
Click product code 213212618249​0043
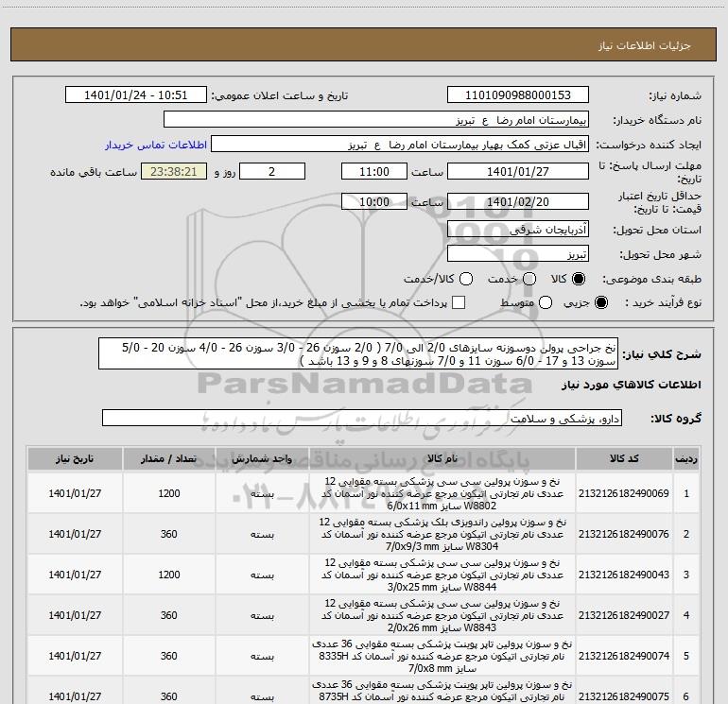(624, 575)
